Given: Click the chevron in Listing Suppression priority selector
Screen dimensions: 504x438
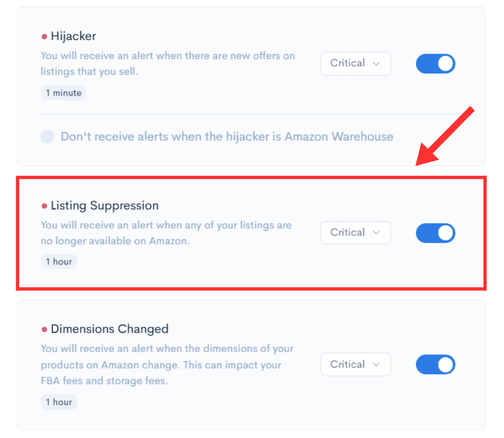Looking at the screenshot, I should click(376, 233).
